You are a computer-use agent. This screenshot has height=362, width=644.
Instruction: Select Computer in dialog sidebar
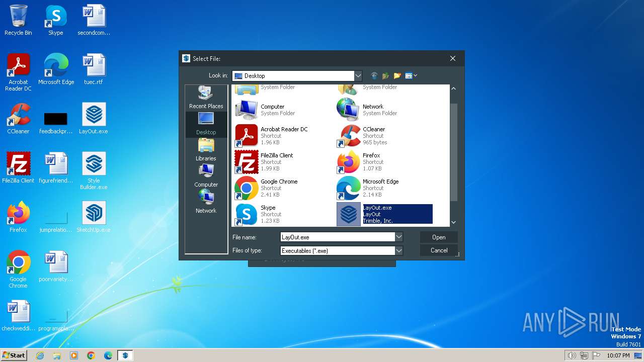coord(206,176)
